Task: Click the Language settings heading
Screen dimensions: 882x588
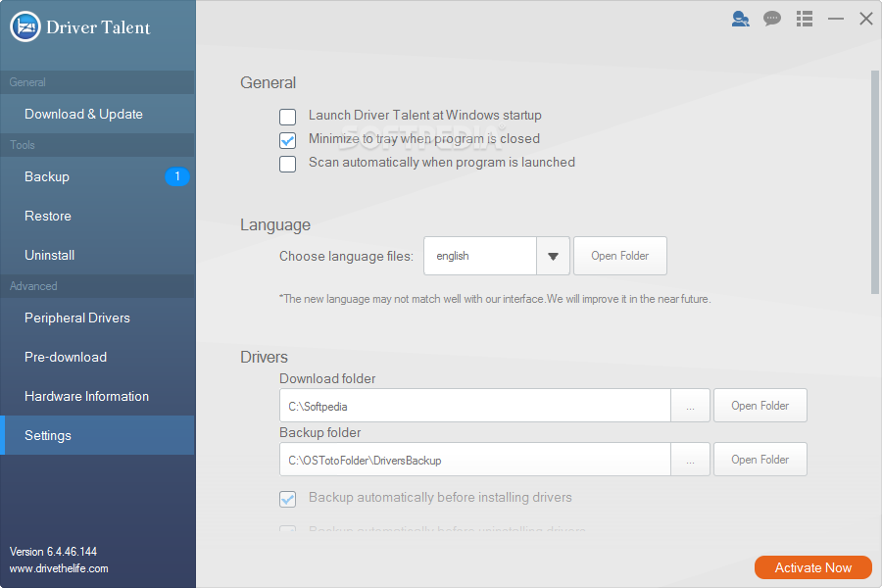Action: [275, 225]
